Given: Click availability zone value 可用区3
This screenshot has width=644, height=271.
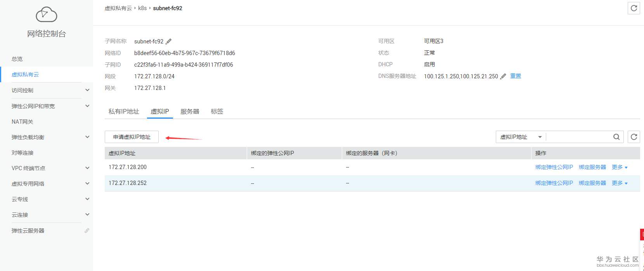Looking at the screenshot, I should [x=434, y=41].
